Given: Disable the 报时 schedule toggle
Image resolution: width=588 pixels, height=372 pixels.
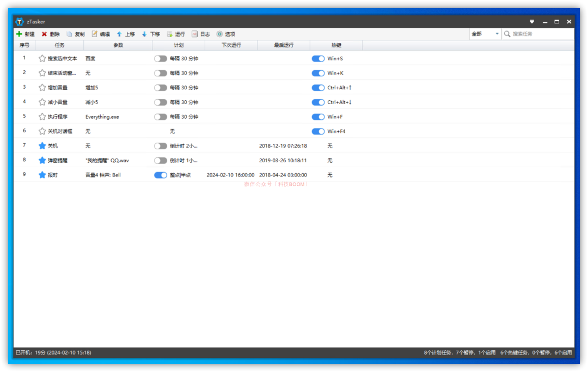Looking at the screenshot, I should point(161,175).
